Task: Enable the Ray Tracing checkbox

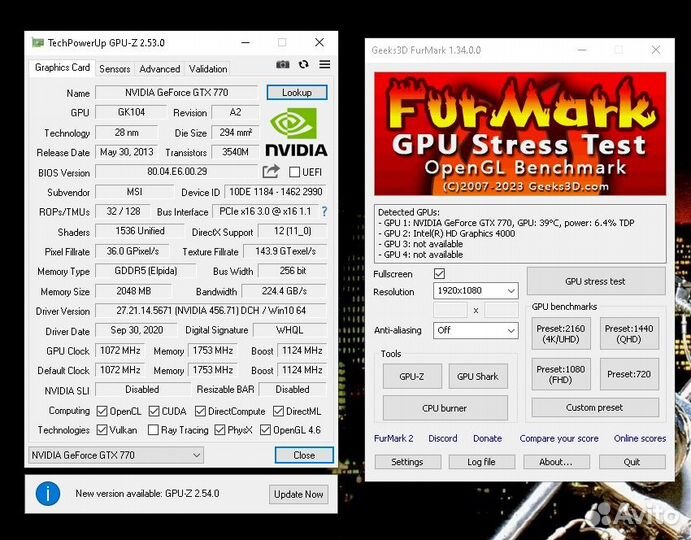Action: (x=153, y=430)
